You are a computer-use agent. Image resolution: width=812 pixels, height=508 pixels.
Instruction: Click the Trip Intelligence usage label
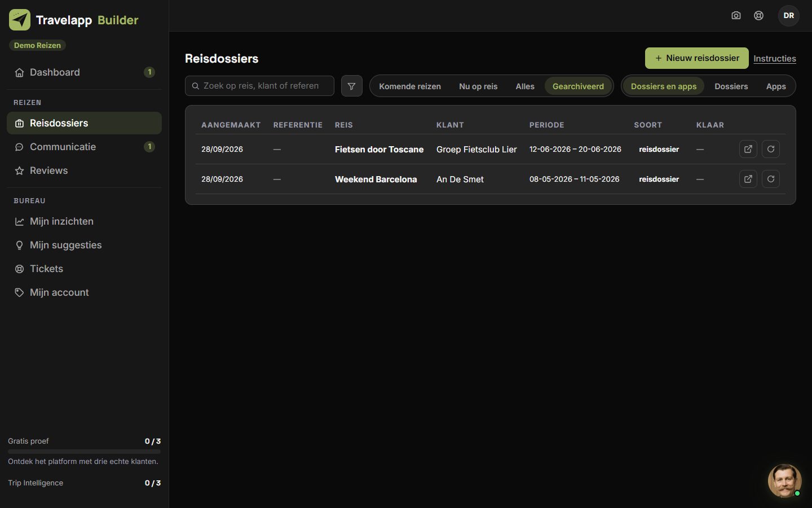[36, 483]
